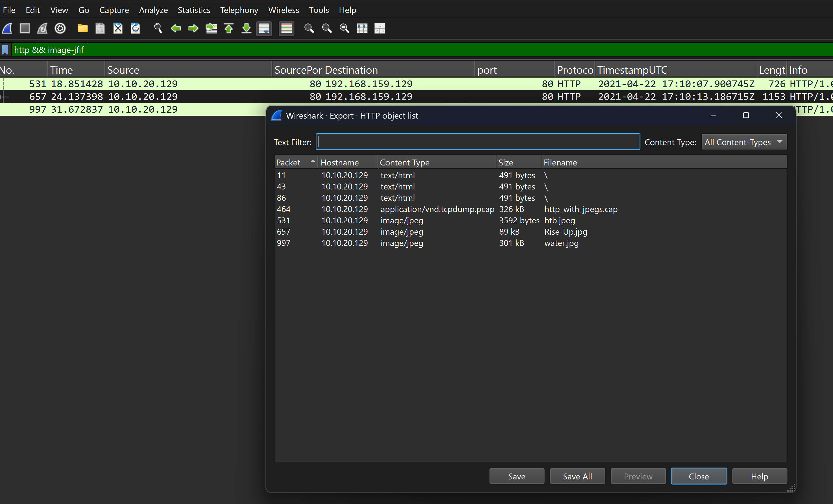
Task: Jump to the first packet
Action: pyautogui.click(x=229, y=29)
